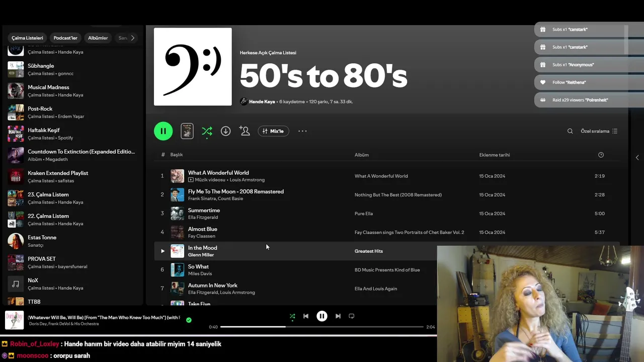Click Autumn In New York track title
The height and width of the screenshot is (362, 644).
pos(213,285)
